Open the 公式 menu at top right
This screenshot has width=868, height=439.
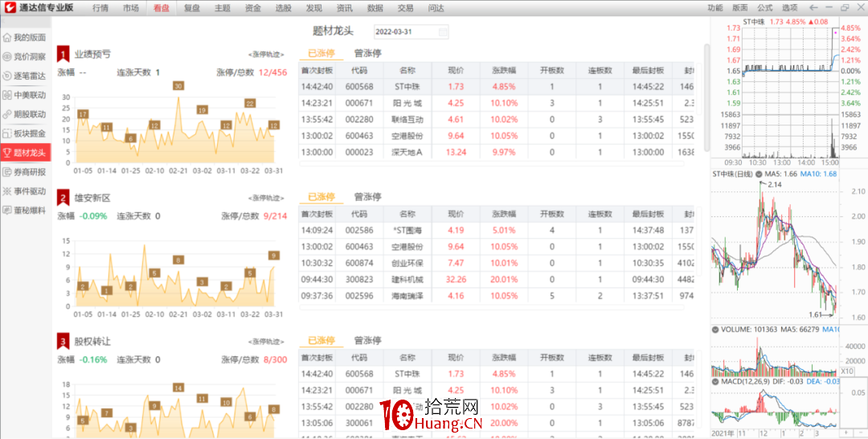(765, 8)
